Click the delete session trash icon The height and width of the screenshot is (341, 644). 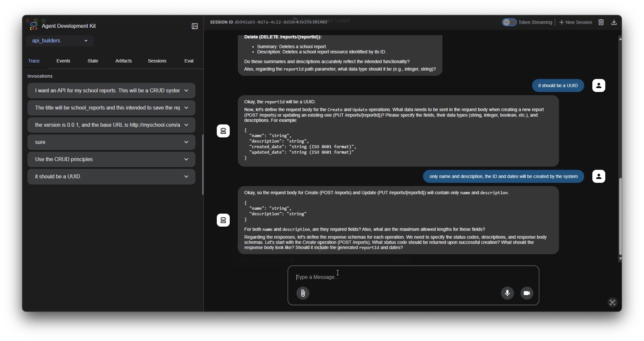coord(601,22)
